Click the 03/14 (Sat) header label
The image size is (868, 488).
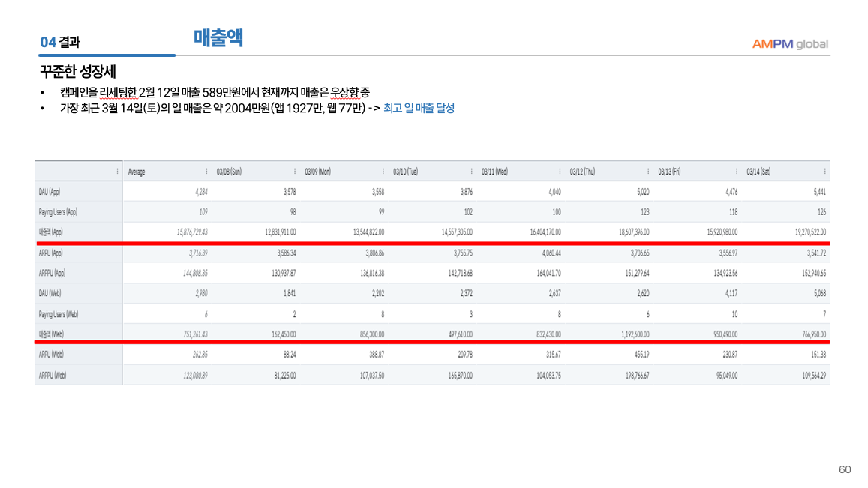(x=758, y=172)
